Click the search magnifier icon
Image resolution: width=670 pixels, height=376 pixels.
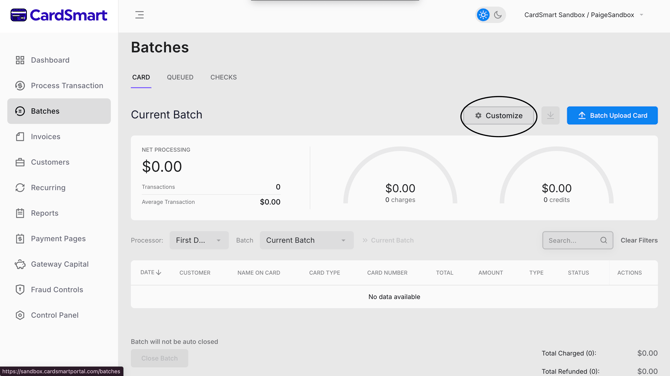603,240
